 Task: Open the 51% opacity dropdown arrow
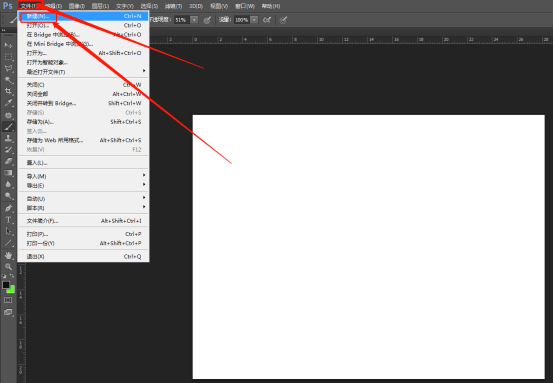pos(194,20)
